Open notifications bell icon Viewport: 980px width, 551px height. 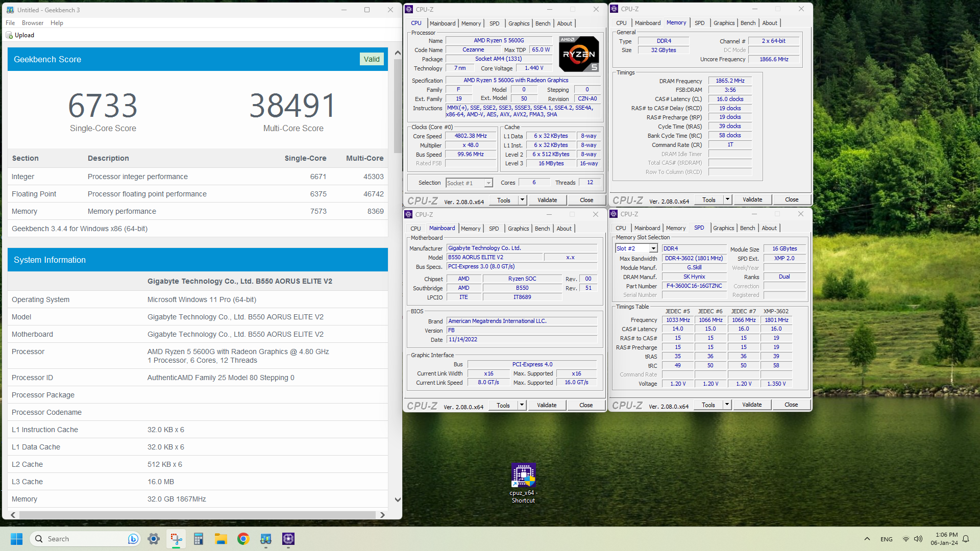click(x=966, y=539)
